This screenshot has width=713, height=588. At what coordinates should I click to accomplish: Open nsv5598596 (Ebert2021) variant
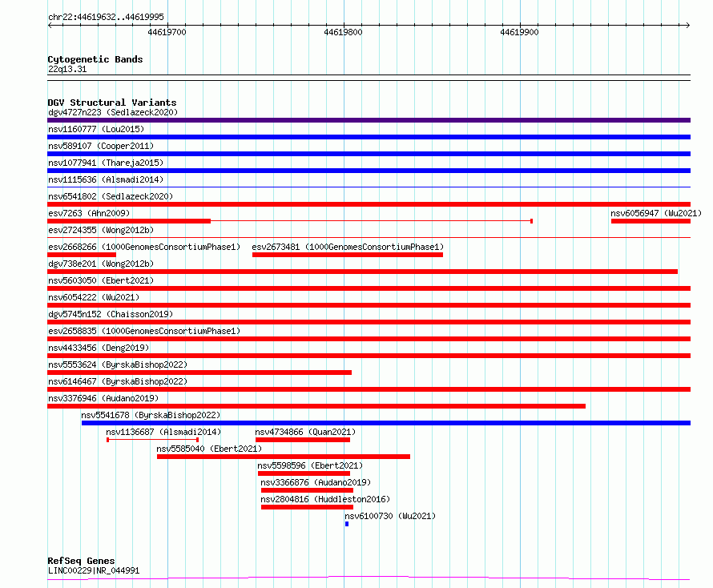[x=310, y=465]
